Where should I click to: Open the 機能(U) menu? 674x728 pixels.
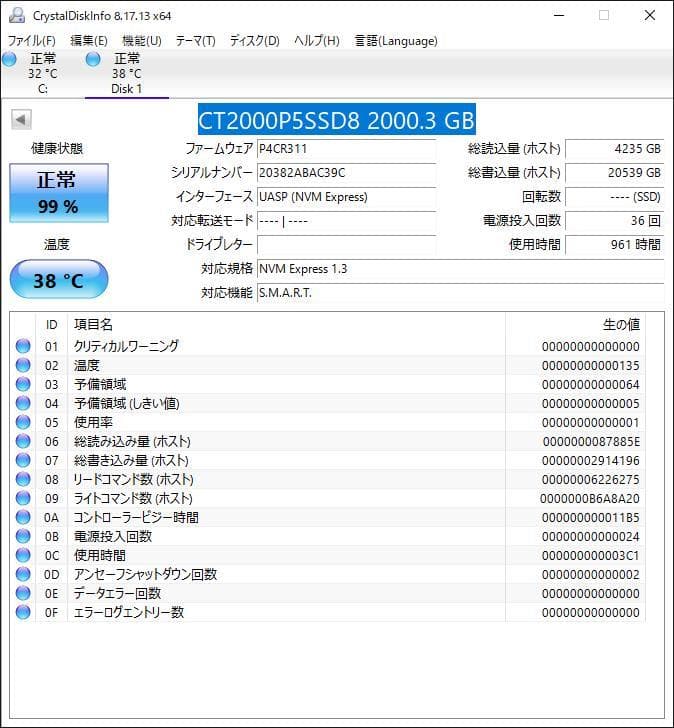pos(141,41)
